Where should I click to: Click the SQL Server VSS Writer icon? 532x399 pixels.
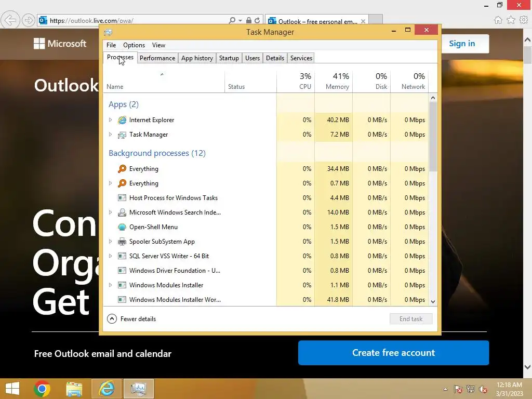[x=122, y=256]
